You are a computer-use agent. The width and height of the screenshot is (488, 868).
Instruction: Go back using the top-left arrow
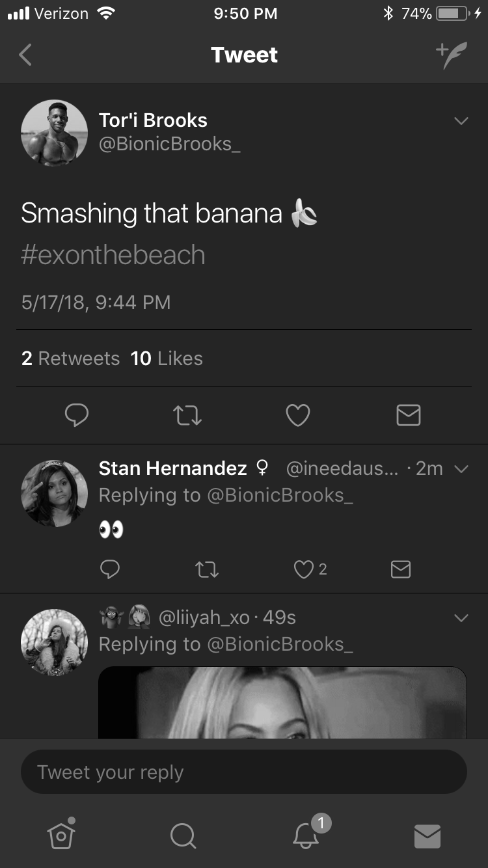(x=25, y=55)
